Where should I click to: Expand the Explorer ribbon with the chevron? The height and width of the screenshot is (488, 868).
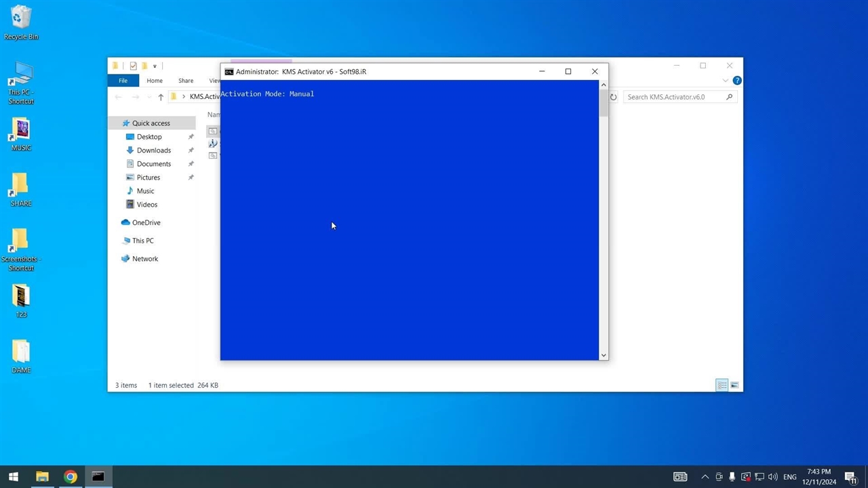pos(726,81)
